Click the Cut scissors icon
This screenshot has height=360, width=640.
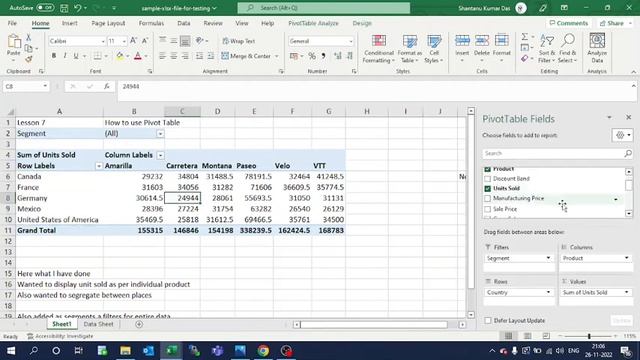click(28, 38)
